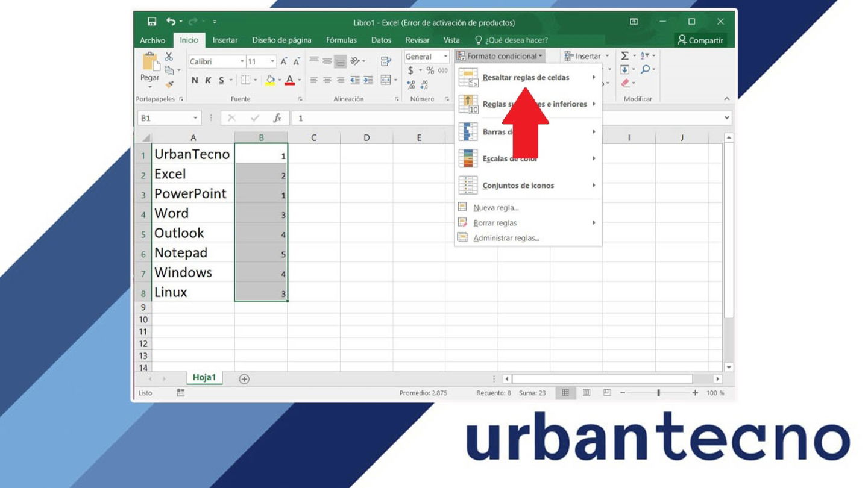Image resolution: width=868 pixels, height=488 pixels.
Task: Expand the formula bar chevron
Action: pyautogui.click(x=727, y=118)
